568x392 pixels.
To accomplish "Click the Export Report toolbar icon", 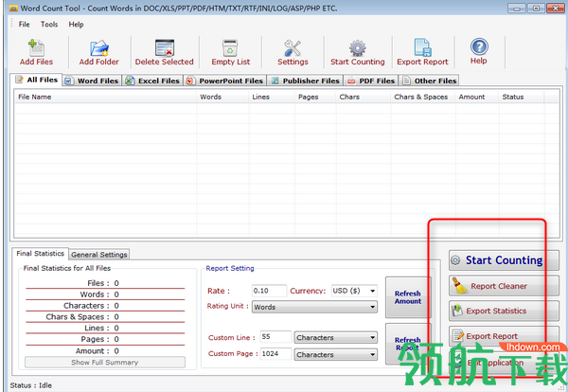I will pyautogui.click(x=422, y=47).
